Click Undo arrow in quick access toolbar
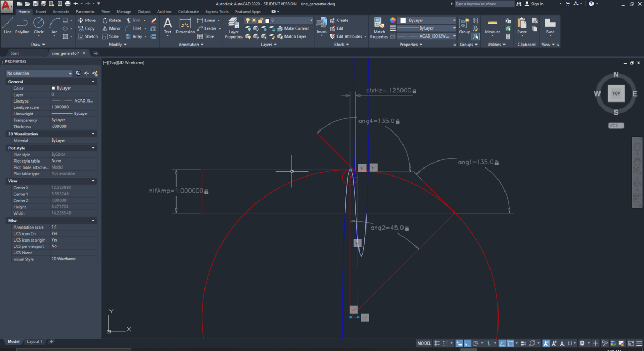Viewport: 644px width, 351px height. 76,4
